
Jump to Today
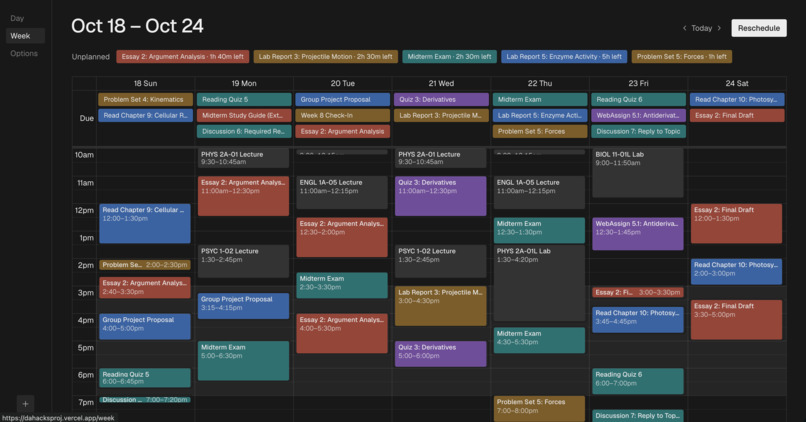click(x=701, y=28)
